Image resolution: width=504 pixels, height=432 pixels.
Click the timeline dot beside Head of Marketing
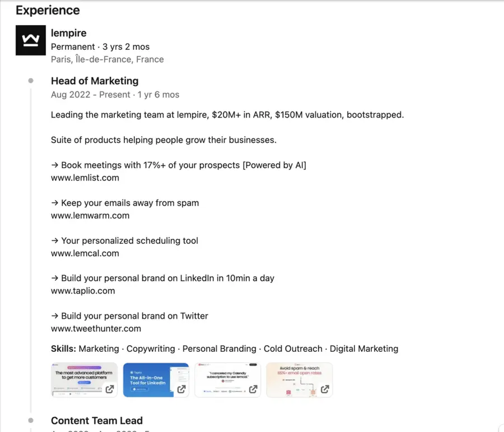point(31,80)
